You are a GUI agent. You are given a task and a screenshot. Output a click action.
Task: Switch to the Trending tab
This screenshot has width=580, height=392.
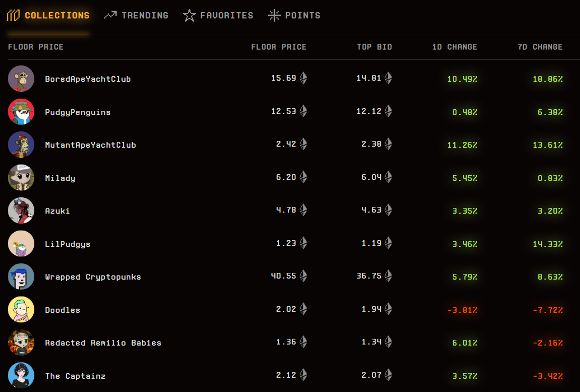(136, 15)
